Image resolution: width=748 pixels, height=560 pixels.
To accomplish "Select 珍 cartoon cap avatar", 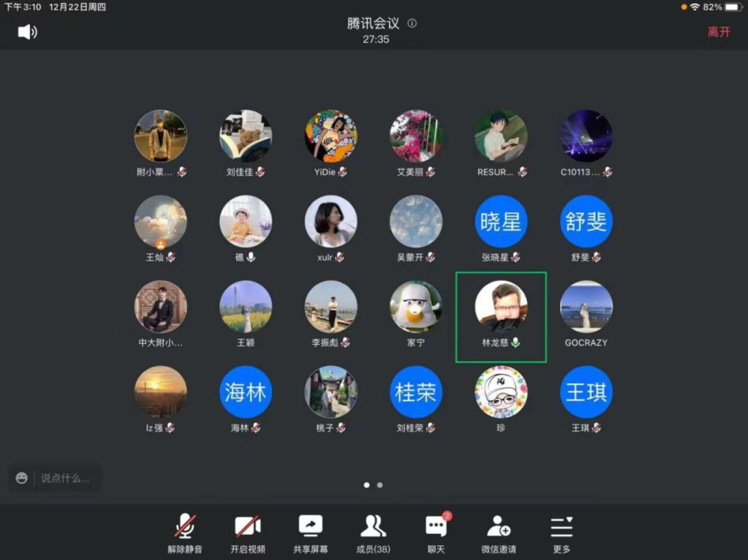I will (x=501, y=392).
